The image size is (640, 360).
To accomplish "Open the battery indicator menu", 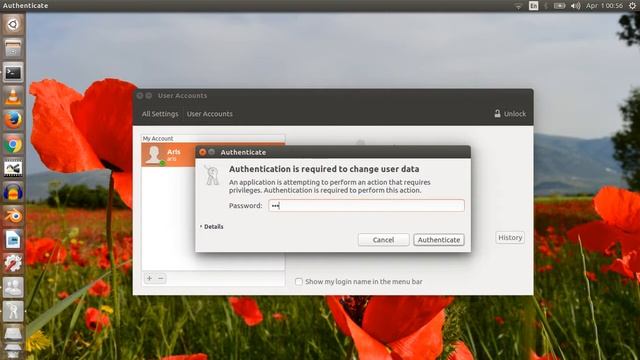I will 559,6.
